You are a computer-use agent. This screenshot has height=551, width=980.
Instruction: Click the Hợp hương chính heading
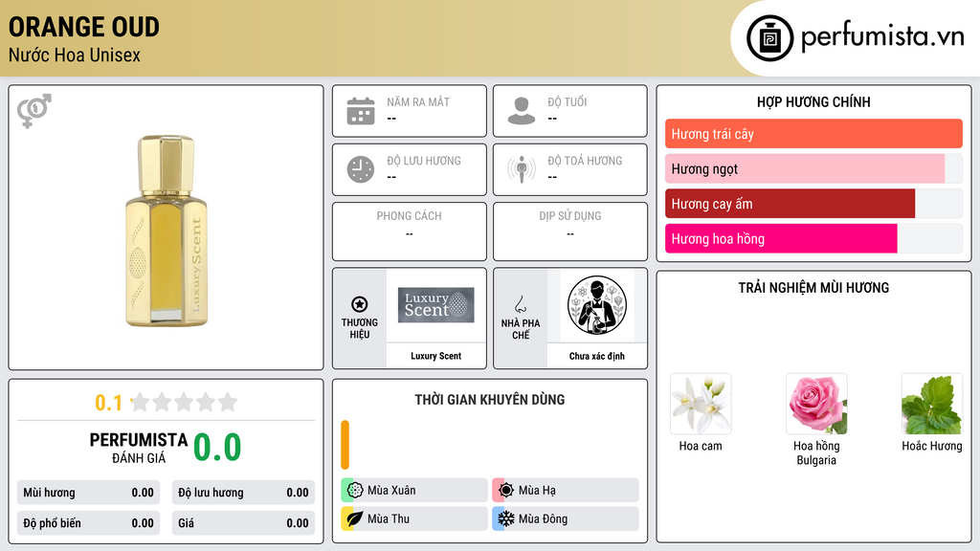tap(813, 101)
